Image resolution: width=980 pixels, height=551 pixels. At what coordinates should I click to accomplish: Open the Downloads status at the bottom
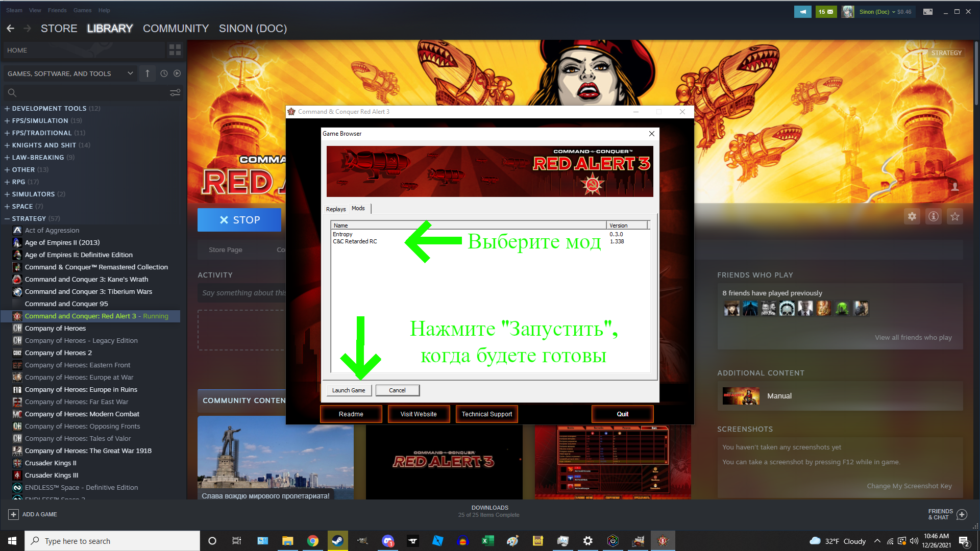489,511
